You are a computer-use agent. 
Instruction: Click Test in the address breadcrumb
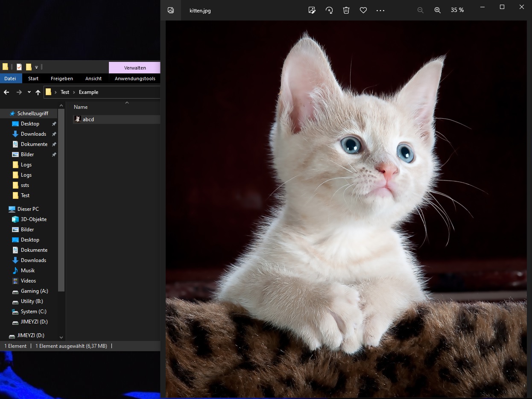(65, 92)
